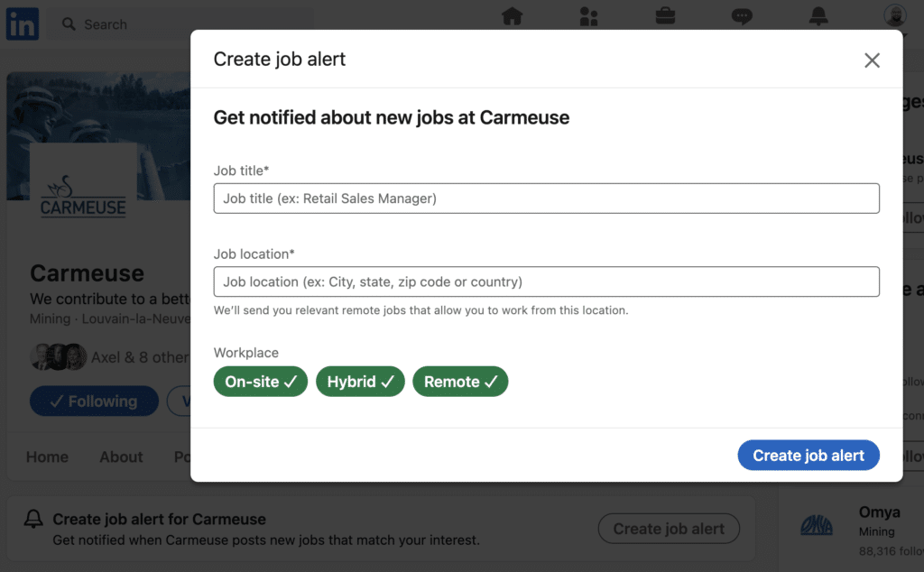Open the Home house icon
The width and height of the screenshot is (924, 572).
click(x=512, y=16)
